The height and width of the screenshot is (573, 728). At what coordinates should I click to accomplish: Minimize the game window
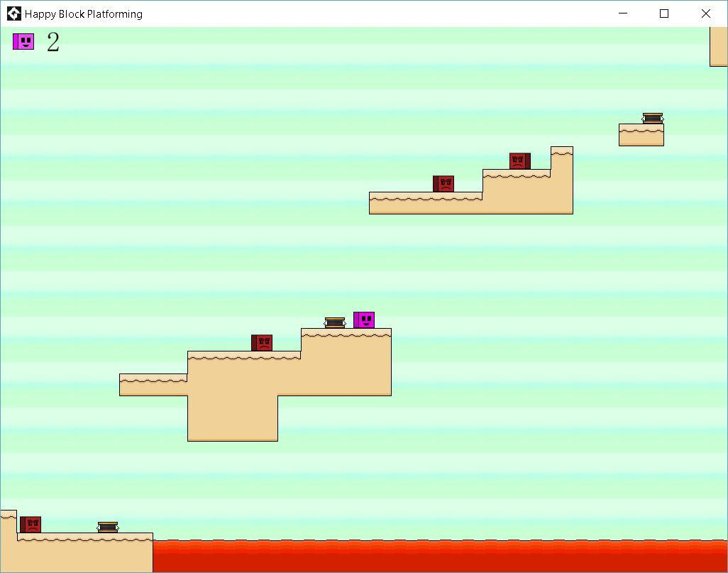(623, 13)
